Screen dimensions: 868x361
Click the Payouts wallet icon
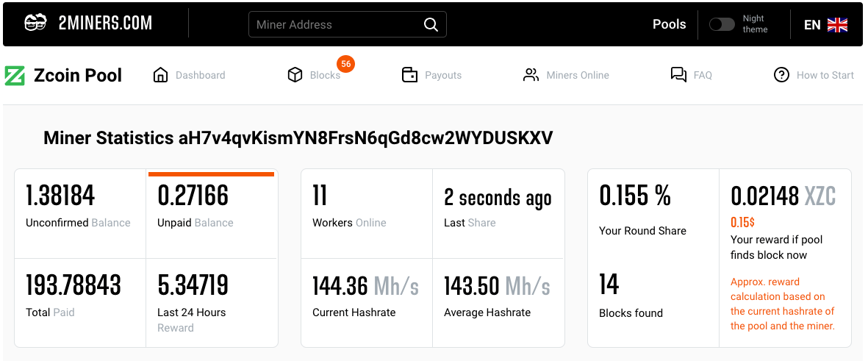(x=409, y=75)
